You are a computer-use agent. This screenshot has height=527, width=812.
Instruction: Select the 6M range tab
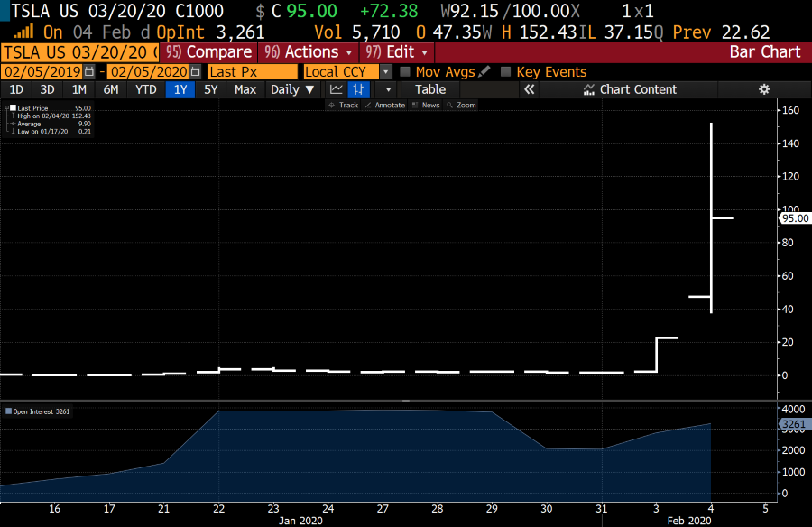click(x=111, y=89)
